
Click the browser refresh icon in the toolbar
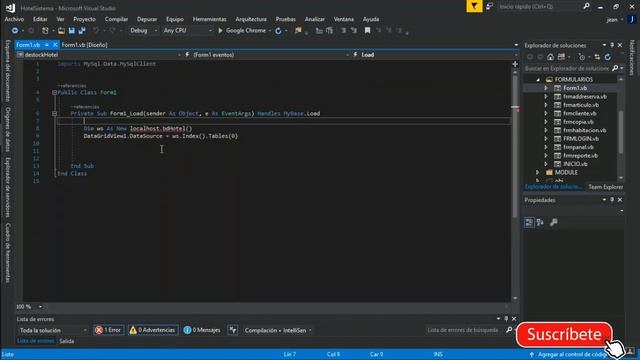(278, 31)
